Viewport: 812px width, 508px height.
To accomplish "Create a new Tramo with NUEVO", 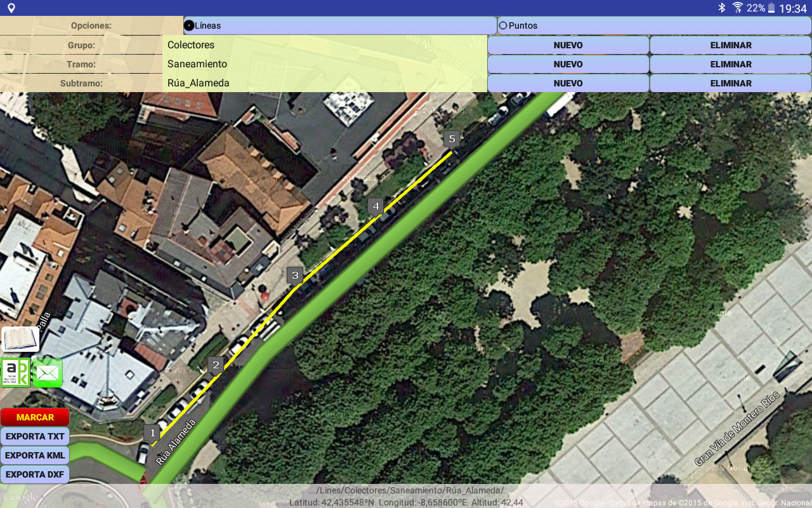I will pos(568,64).
